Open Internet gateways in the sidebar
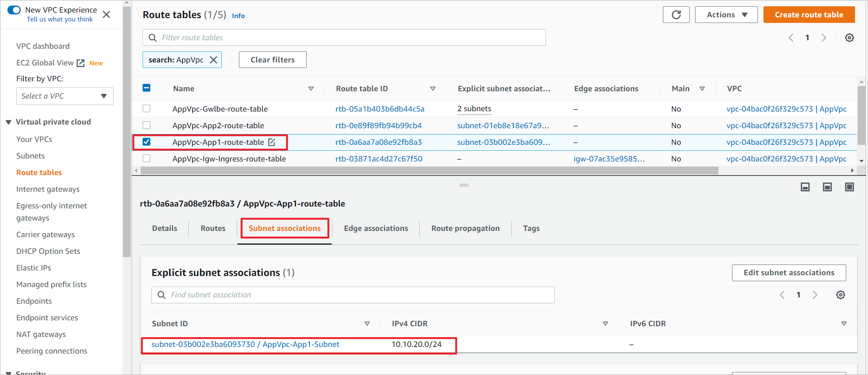This screenshot has height=375, width=868. pos(48,189)
